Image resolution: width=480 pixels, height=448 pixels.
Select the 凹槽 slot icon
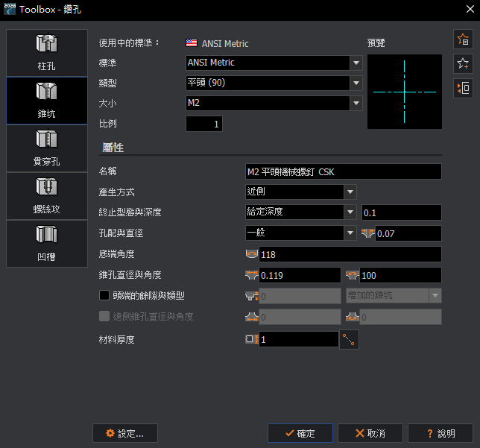(x=47, y=243)
